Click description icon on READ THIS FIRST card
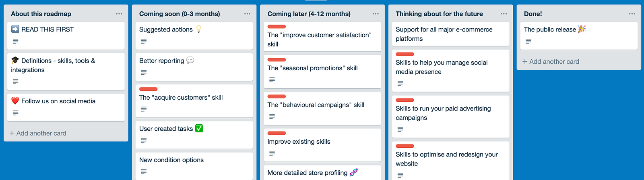 [16, 41]
